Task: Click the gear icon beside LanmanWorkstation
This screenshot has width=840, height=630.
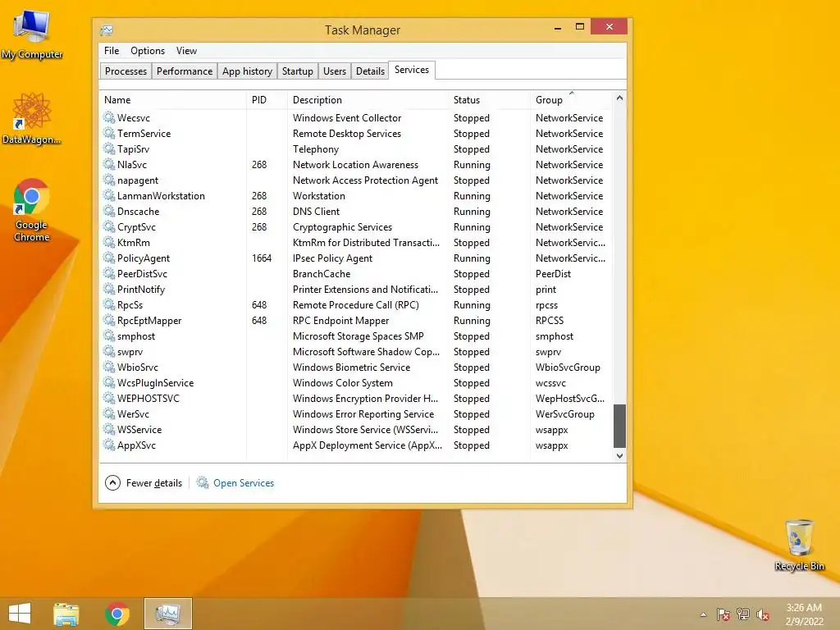Action: pos(109,195)
